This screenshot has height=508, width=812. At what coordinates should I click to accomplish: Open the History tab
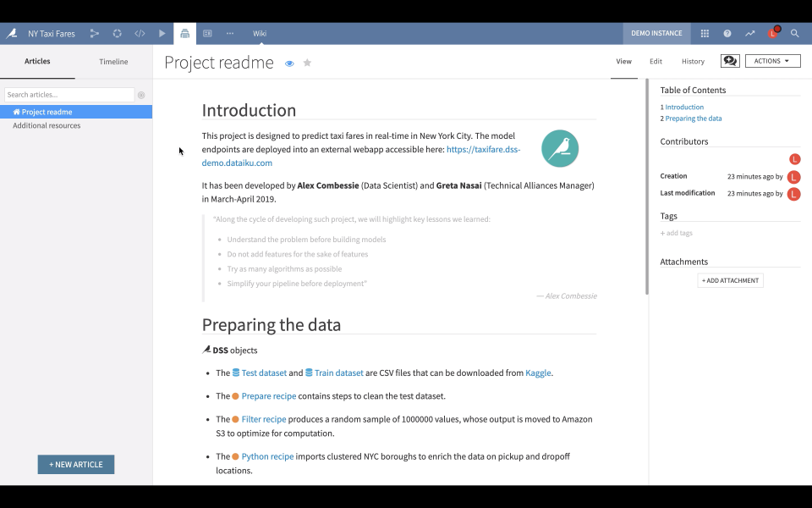point(693,61)
